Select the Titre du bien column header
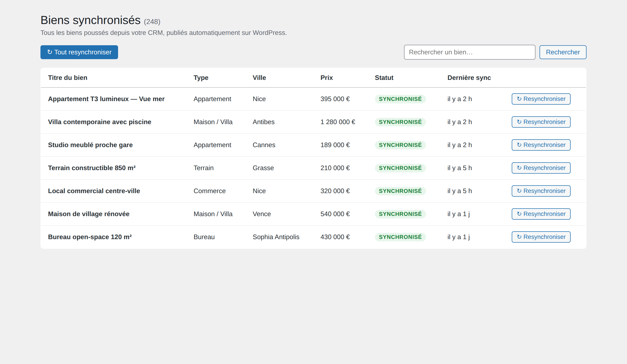The image size is (627, 364). (x=68, y=78)
